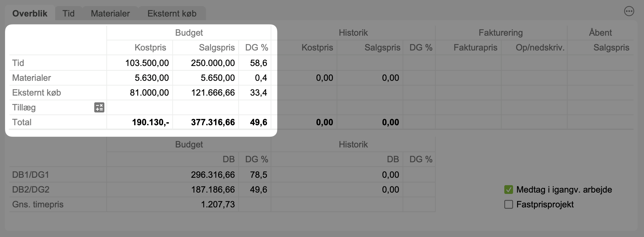Click the total budget cost price 190.130,-
Viewport: 644px width, 237px height.
point(150,122)
